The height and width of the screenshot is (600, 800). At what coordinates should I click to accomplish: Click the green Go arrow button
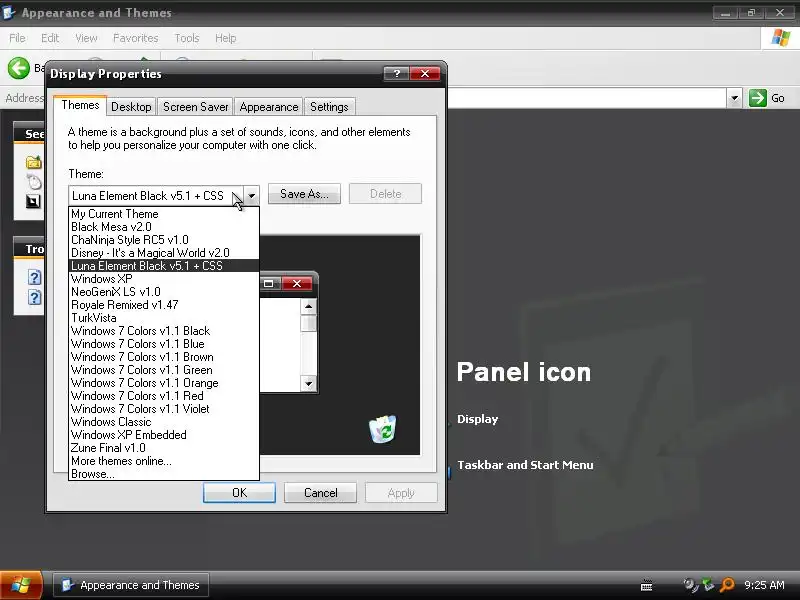coord(758,97)
